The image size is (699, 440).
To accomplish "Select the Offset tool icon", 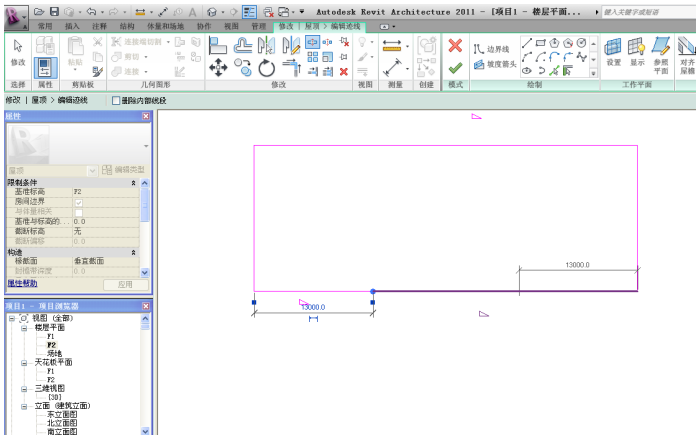I will click(243, 45).
